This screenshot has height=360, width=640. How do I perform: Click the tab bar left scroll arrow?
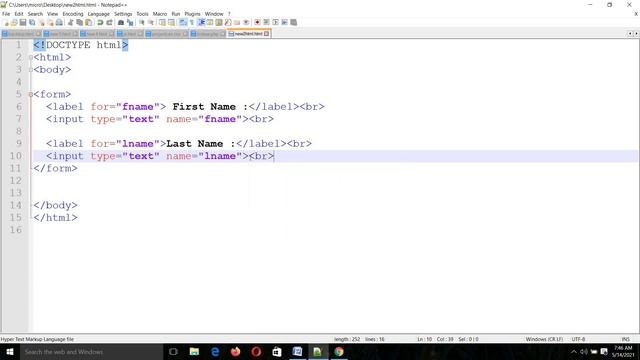coord(630,33)
